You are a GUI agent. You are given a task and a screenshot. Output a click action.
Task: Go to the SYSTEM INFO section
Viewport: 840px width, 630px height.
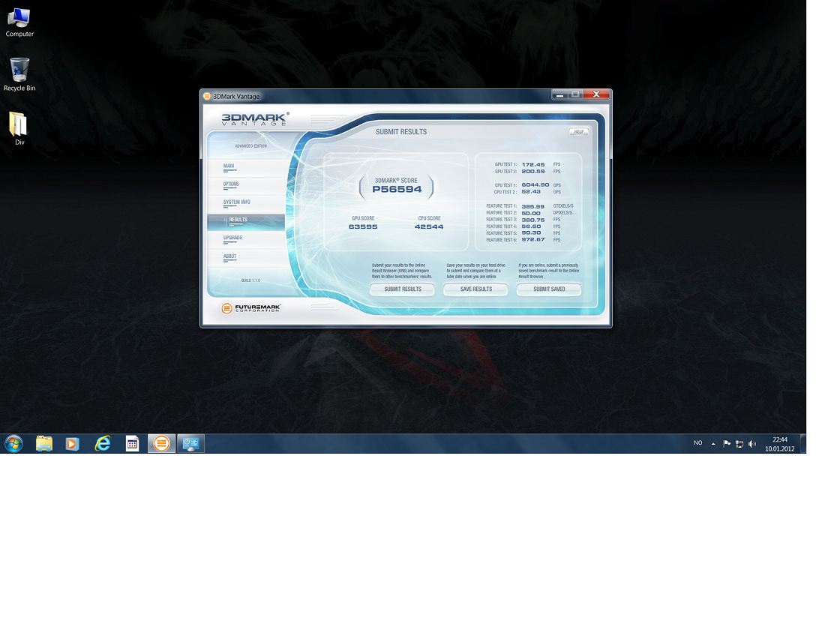tap(237, 202)
